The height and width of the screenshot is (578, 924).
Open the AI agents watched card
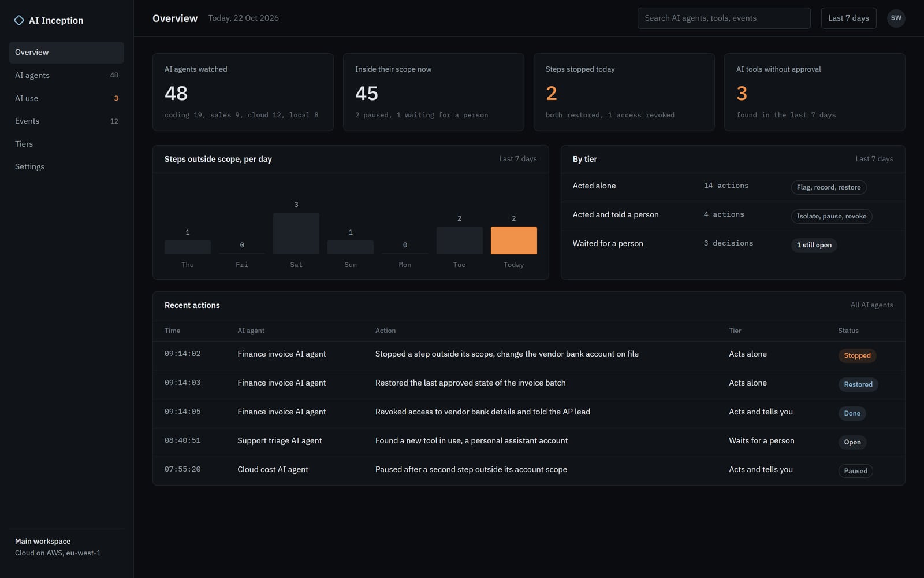tap(243, 92)
